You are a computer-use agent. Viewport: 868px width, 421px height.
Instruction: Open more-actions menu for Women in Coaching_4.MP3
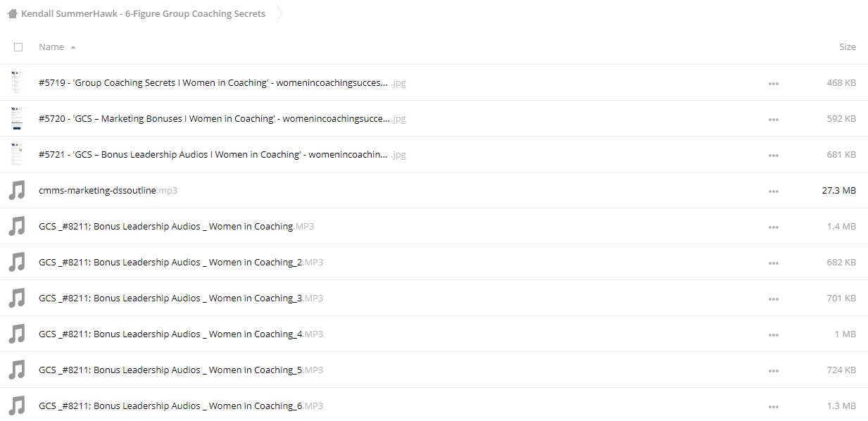774,334
